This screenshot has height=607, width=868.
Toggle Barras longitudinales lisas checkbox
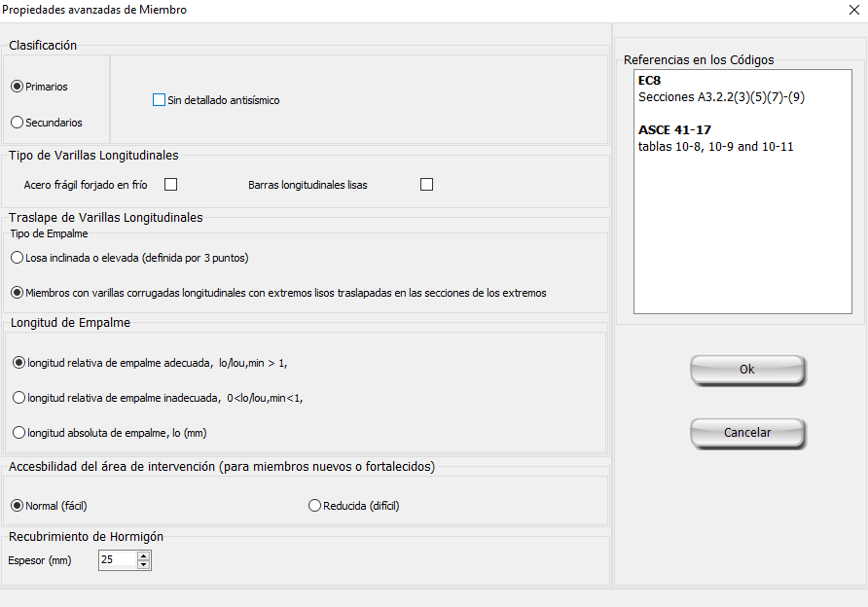click(x=426, y=185)
